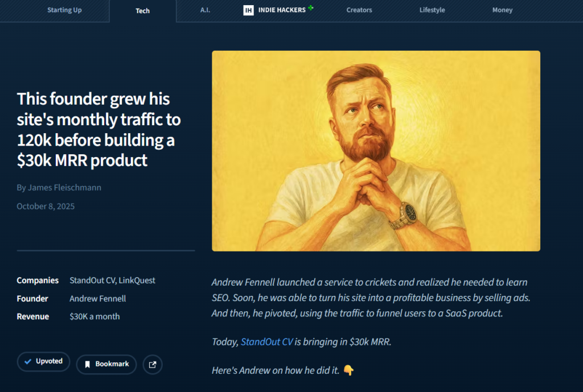Go to the Creators section

[x=359, y=10]
